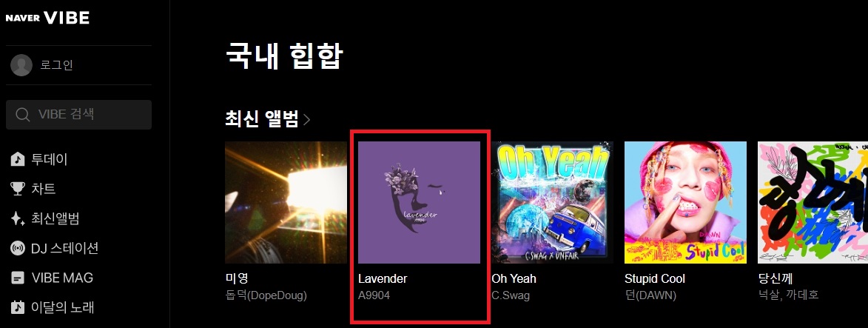Open the Lavender album cover
This screenshot has width=868, height=328.
[419, 202]
